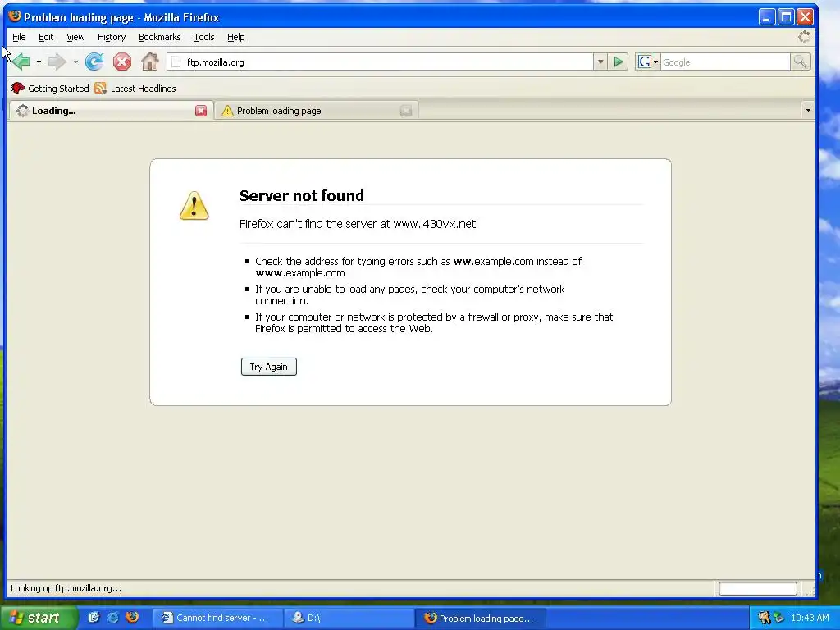Click the Firefox icon in title bar
Viewport: 840px width, 630px height.
pyautogui.click(x=15, y=16)
